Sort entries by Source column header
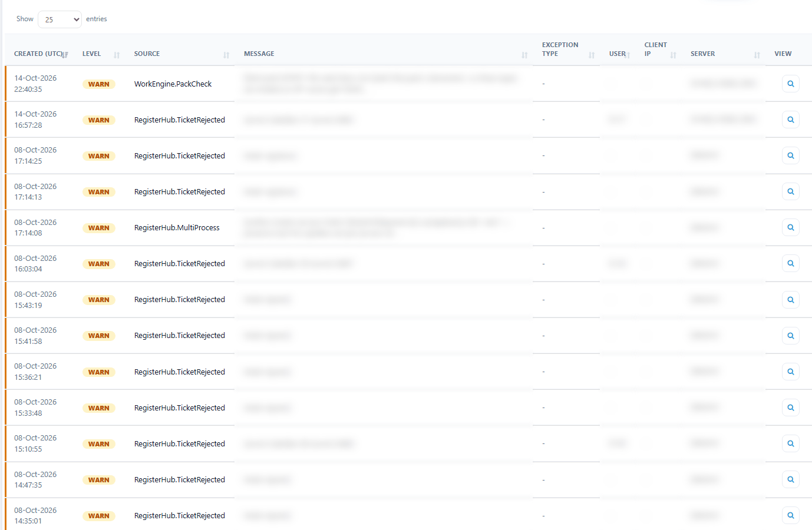Image resolution: width=812 pixels, height=530 pixels. (179, 54)
